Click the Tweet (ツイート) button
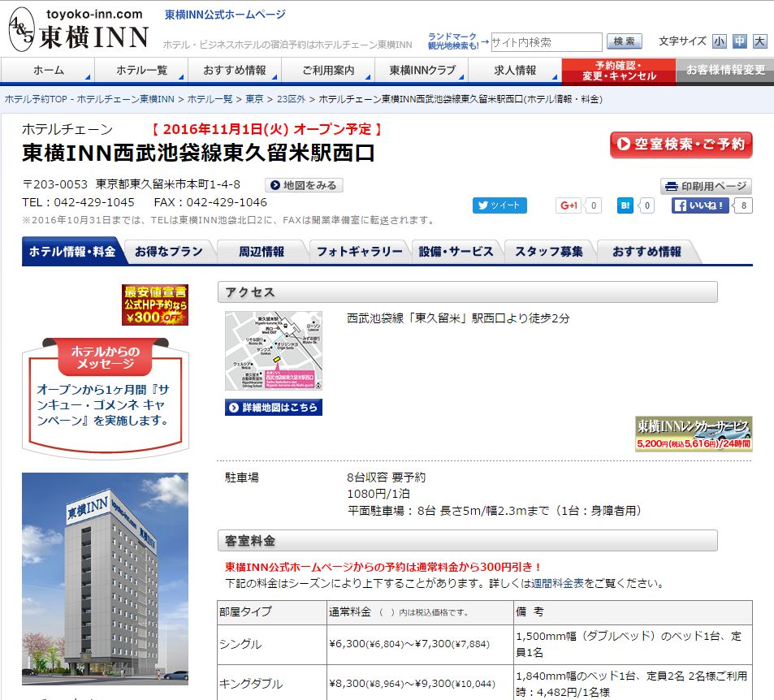This screenshot has height=700, width=774. click(499, 205)
